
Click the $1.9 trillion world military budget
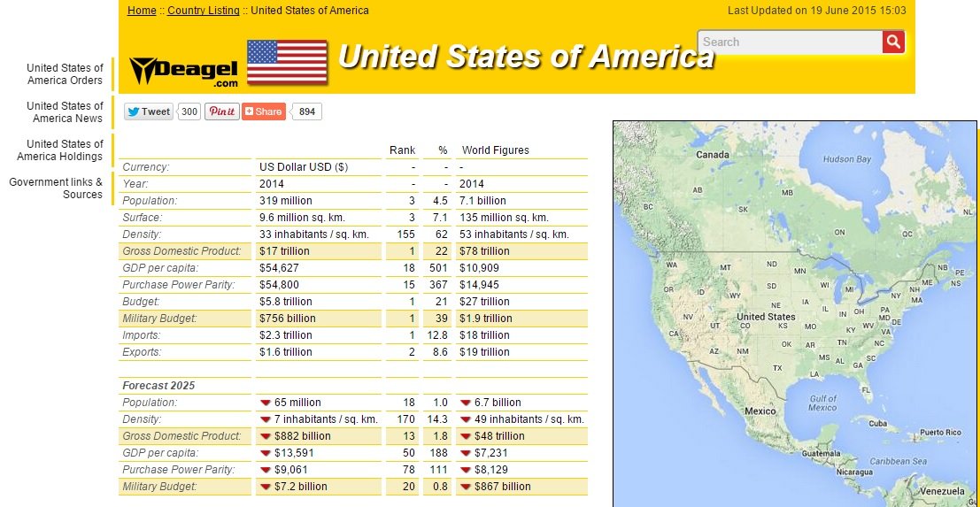tap(486, 319)
